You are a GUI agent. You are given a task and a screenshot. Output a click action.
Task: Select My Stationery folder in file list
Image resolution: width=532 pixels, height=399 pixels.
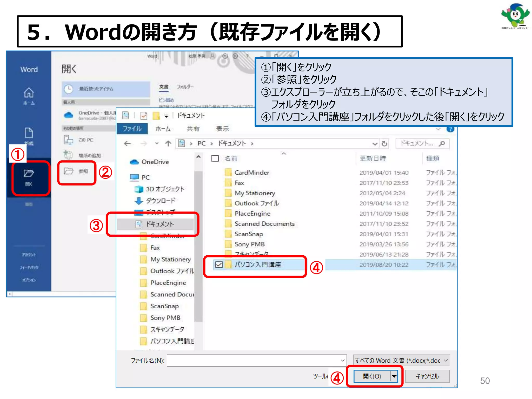pyautogui.click(x=250, y=193)
